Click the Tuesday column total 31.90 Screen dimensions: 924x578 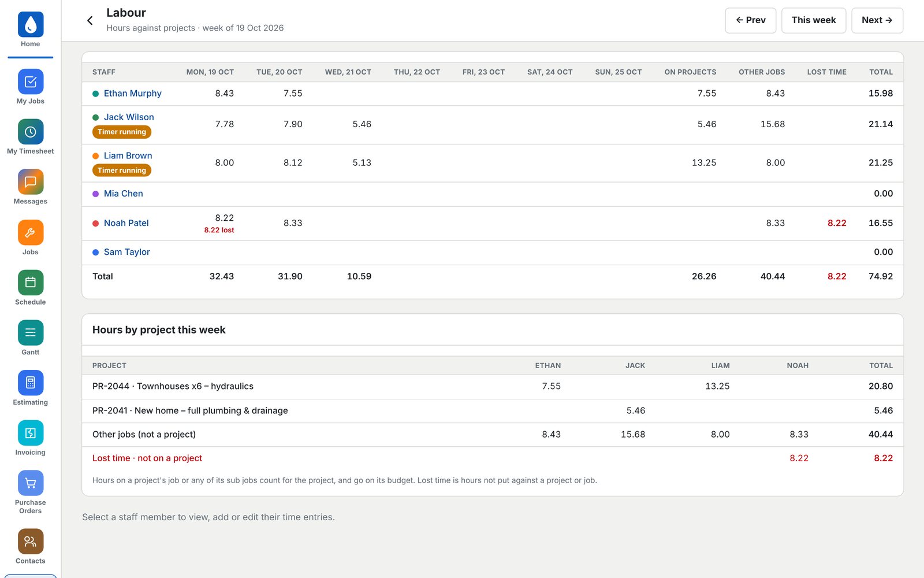coord(290,277)
